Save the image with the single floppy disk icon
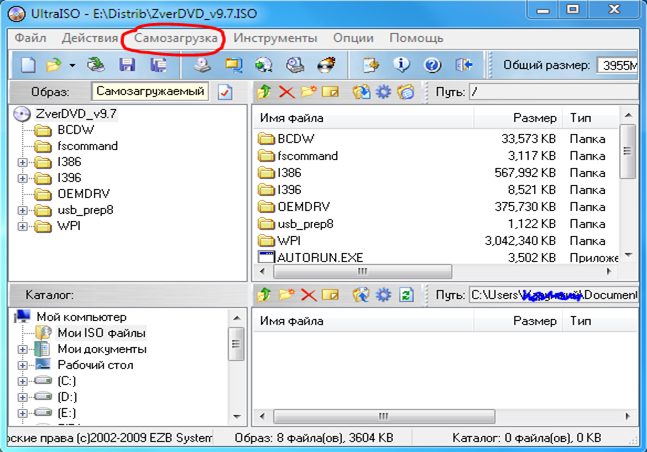 tap(127, 65)
